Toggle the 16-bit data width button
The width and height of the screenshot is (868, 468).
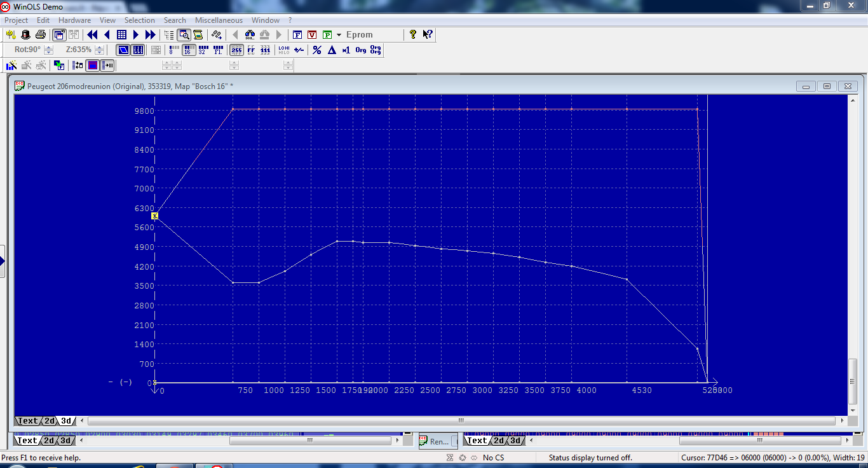coord(188,50)
